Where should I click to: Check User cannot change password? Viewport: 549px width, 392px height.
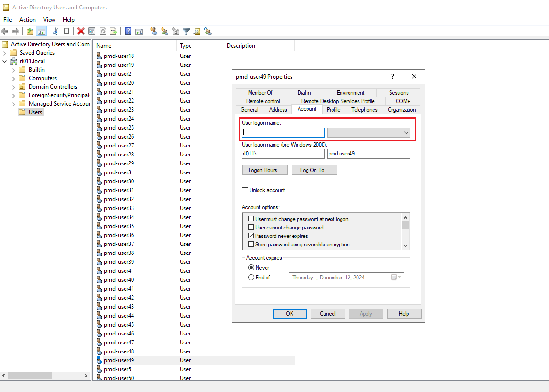click(251, 227)
